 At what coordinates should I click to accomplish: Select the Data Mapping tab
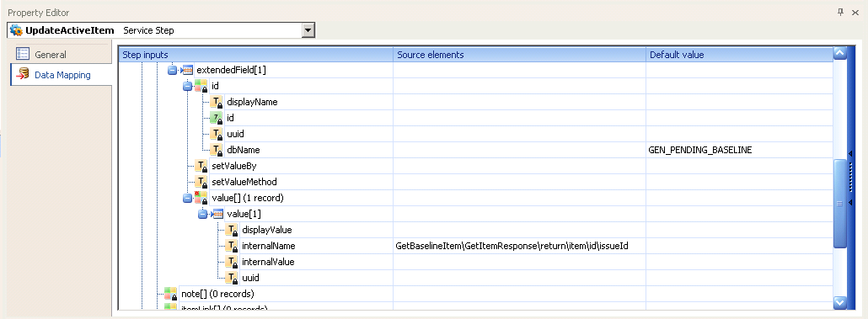[61, 75]
